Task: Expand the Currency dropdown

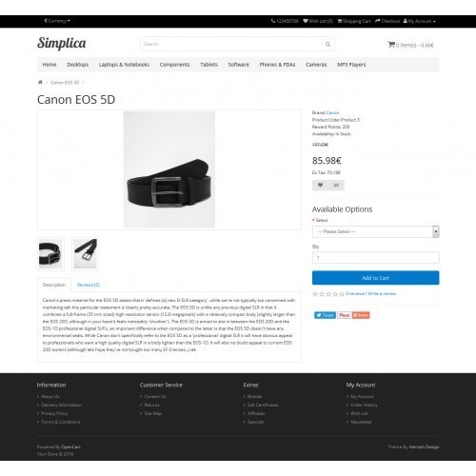Action: tap(57, 21)
